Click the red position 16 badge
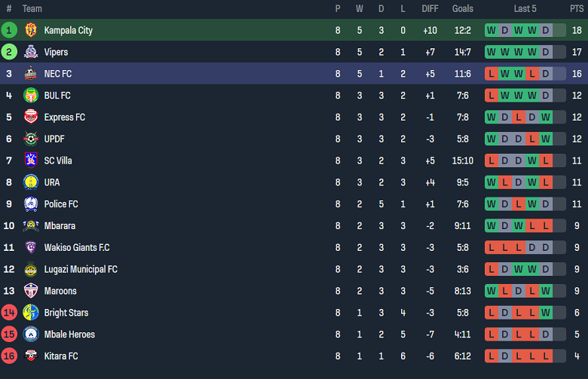 9,356
